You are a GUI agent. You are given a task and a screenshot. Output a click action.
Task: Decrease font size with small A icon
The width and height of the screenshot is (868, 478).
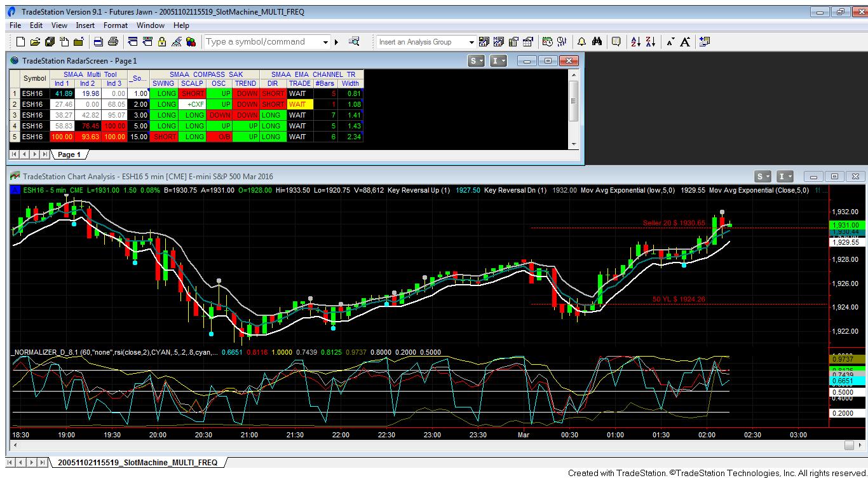(670, 42)
